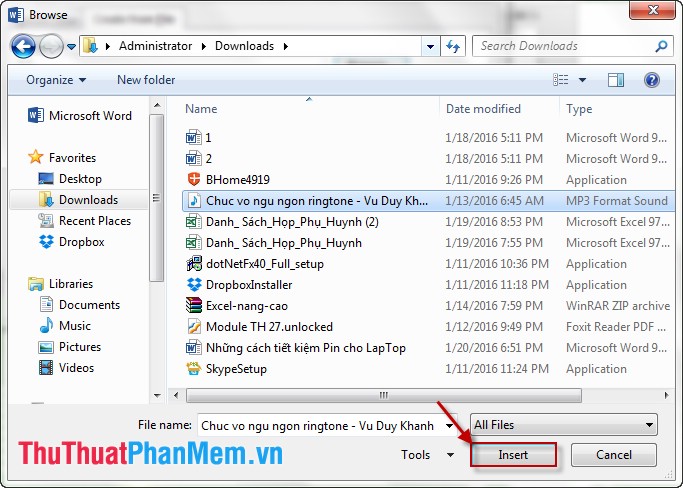This screenshot has width=683, height=488.
Task: Open the address bar history dropdown
Action: coord(430,46)
